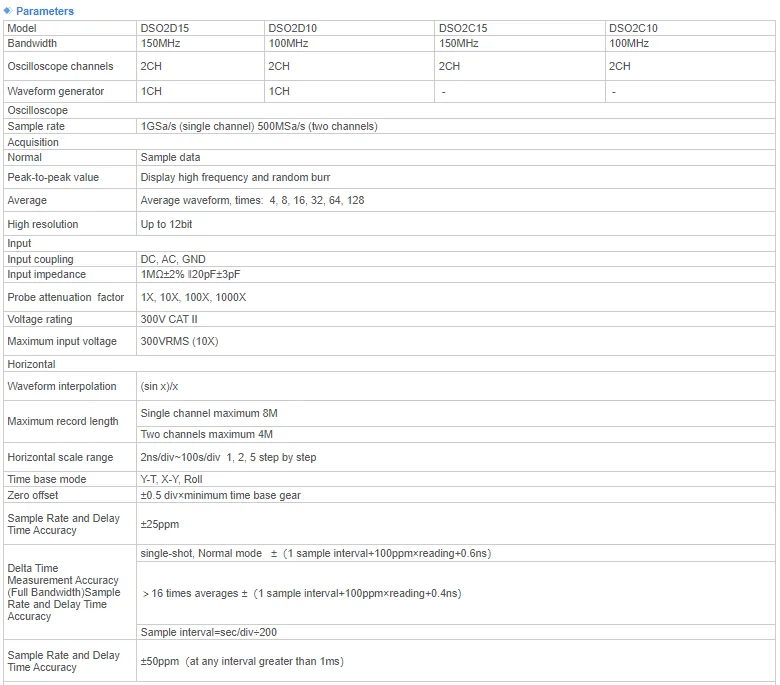
Task: Click the ±25ppm accuracy value
Action: coord(160,524)
